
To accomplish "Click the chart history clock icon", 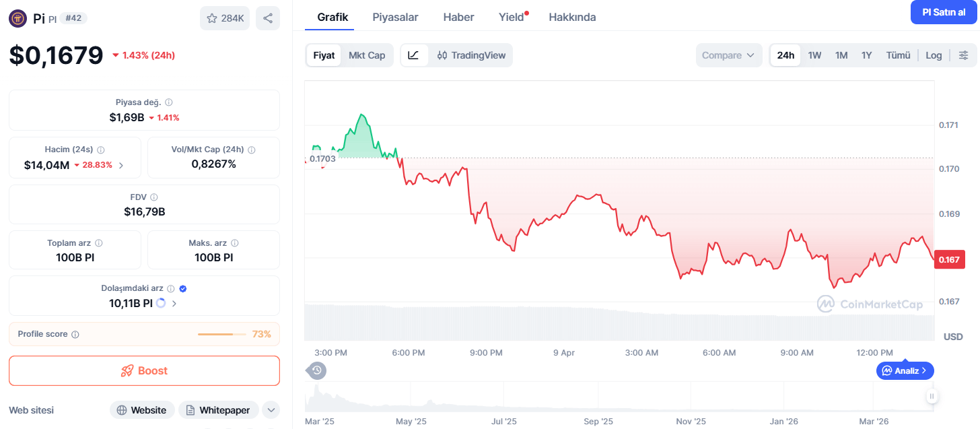I will coord(317,370).
